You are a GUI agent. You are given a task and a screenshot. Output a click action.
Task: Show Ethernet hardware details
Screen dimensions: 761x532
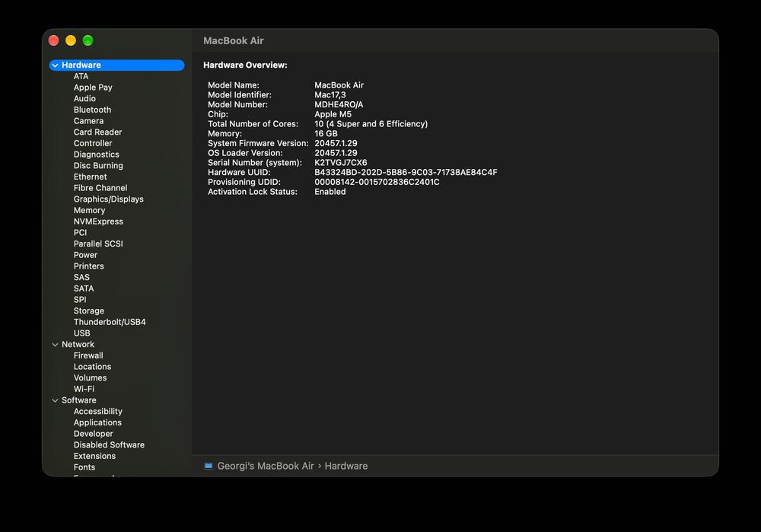pos(91,177)
